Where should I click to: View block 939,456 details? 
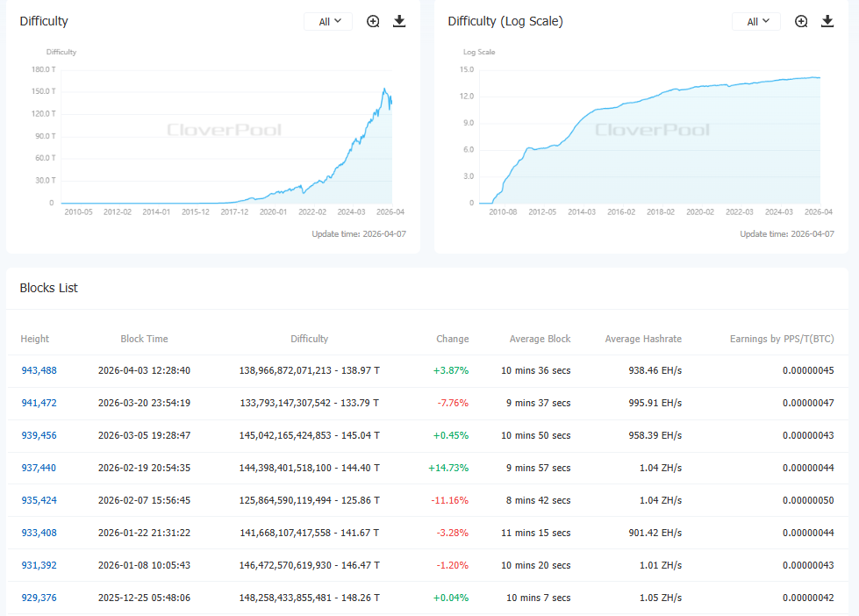click(x=39, y=435)
